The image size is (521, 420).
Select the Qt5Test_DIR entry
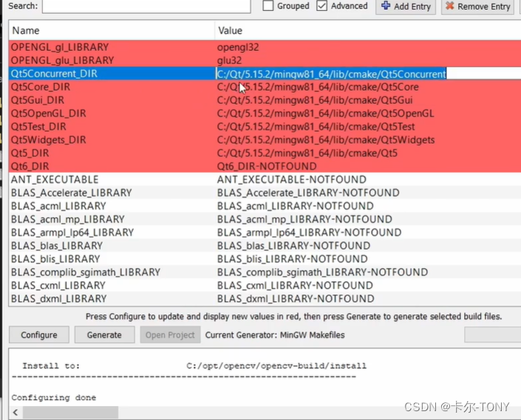tap(38, 127)
